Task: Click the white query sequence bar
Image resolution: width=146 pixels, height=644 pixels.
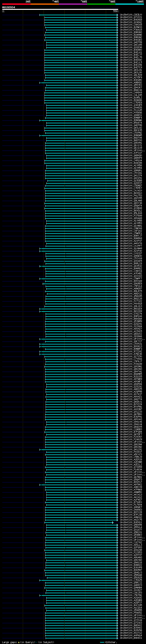Action: pos(60,9)
